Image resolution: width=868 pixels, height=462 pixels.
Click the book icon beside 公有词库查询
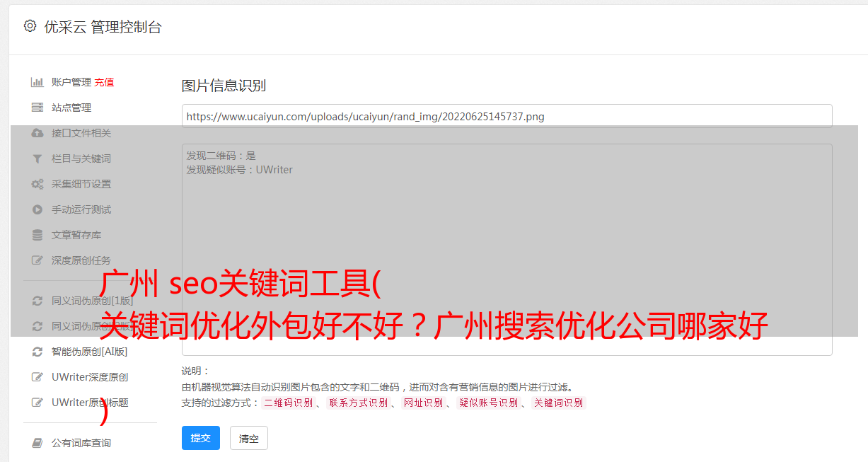[x=37, y=443]
